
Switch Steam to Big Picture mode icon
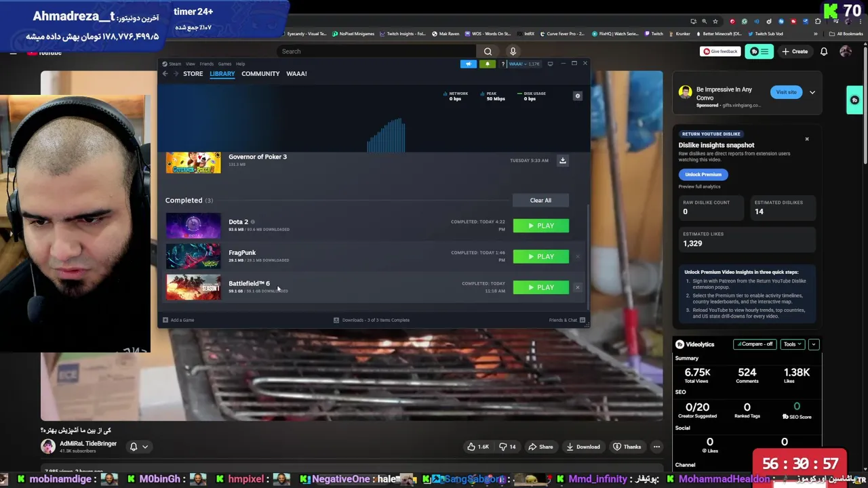(551, 64)
